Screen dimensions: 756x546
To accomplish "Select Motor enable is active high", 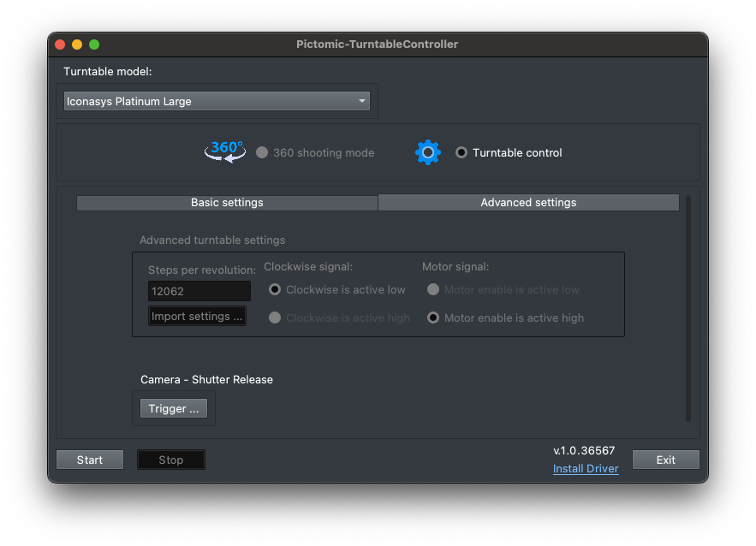I will 433,318.
